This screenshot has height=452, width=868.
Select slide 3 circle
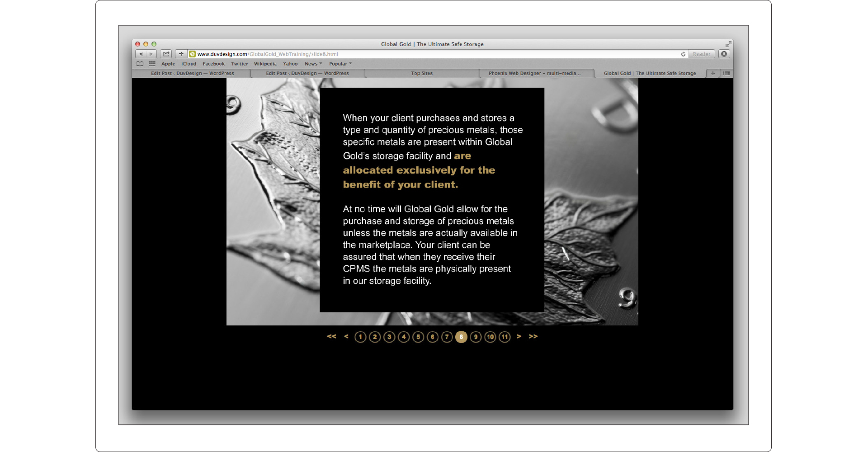click(x=389, y=337)
